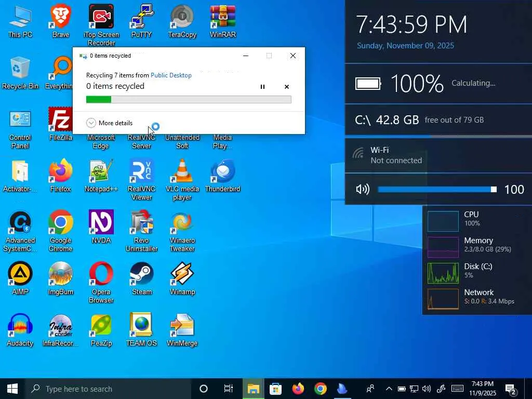Cancel the recycling operation
This screenshot has height=399, width=532.
287,87
